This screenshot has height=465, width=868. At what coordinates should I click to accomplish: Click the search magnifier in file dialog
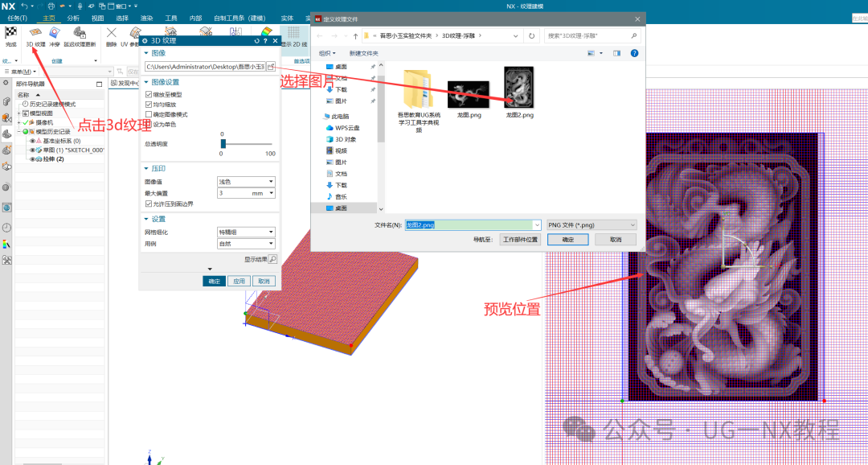coord(634,35)
